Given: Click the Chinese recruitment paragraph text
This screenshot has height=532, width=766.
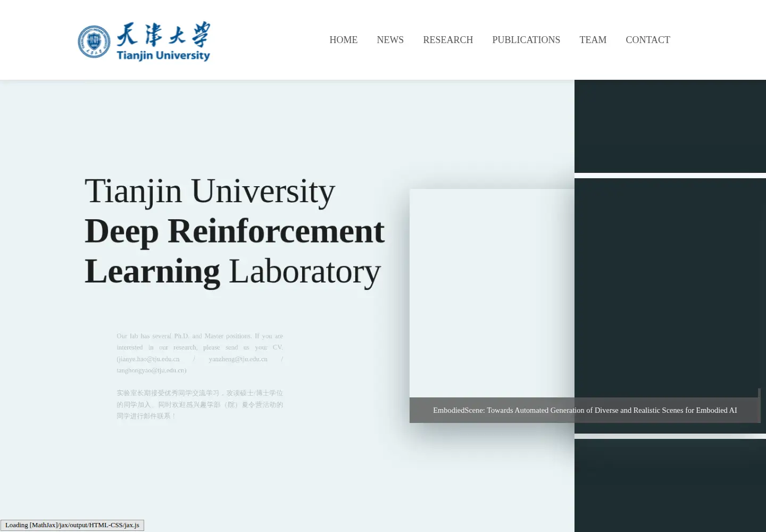Looking at the screenshot, I should pyautogui.click(x=200, y=404).
